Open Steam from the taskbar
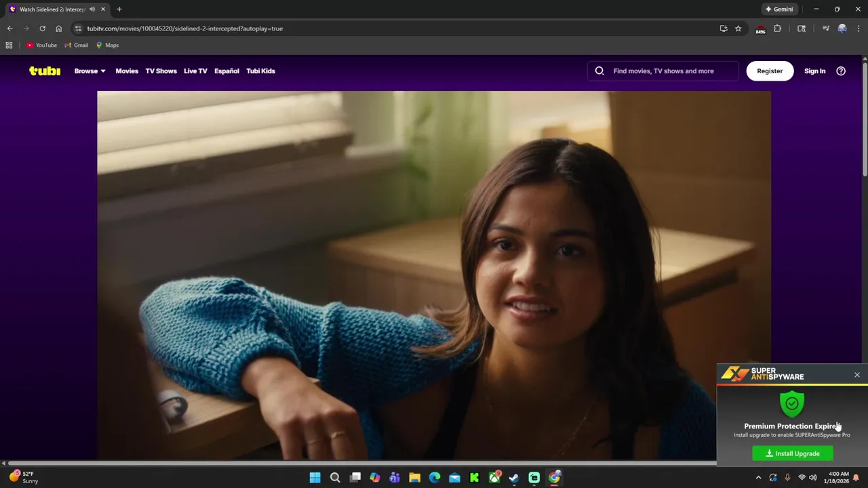 click(515, 478)
